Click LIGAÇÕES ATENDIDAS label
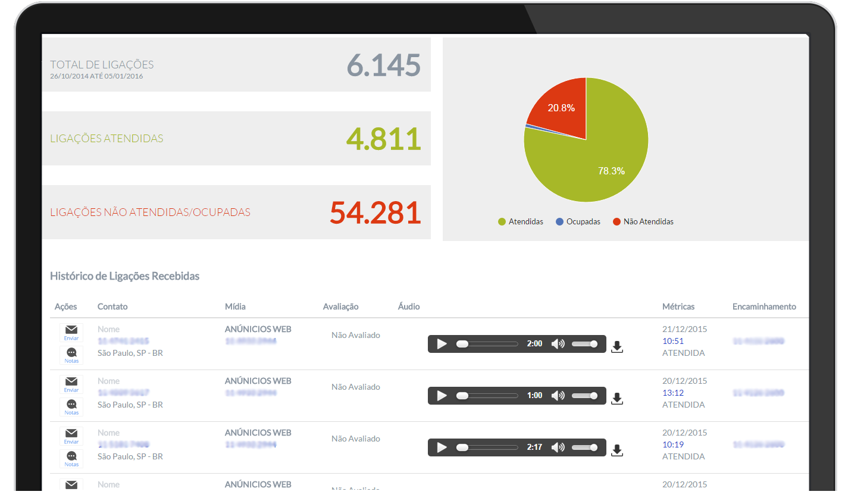This screenshot has width=845, height=504. [107, 139]
